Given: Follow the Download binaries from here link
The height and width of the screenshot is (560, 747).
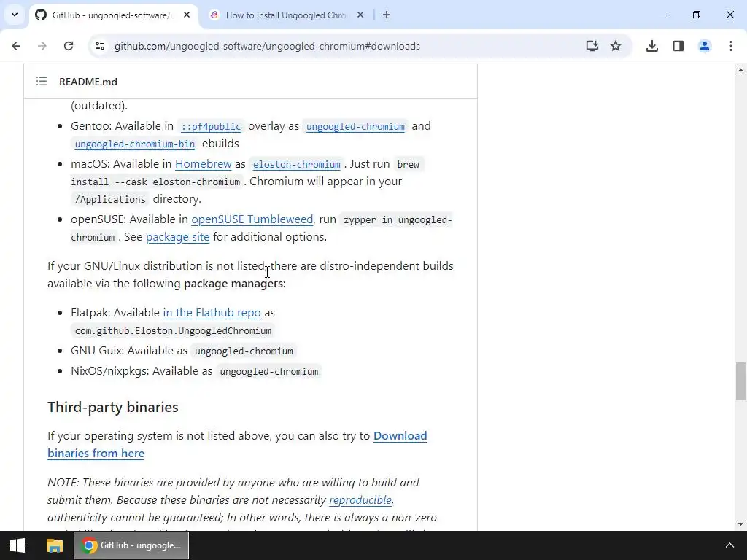Looking at the screenshot, I should [x=237, y=444].
